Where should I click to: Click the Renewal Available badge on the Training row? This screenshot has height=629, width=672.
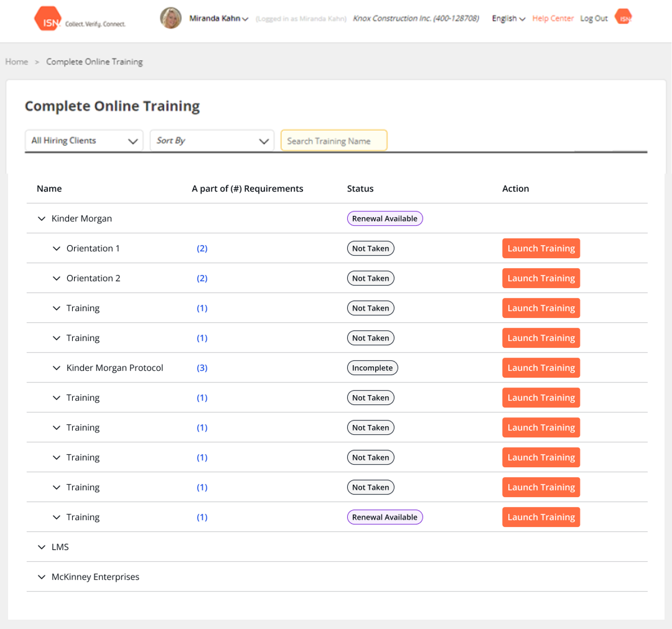coord(385,517)
